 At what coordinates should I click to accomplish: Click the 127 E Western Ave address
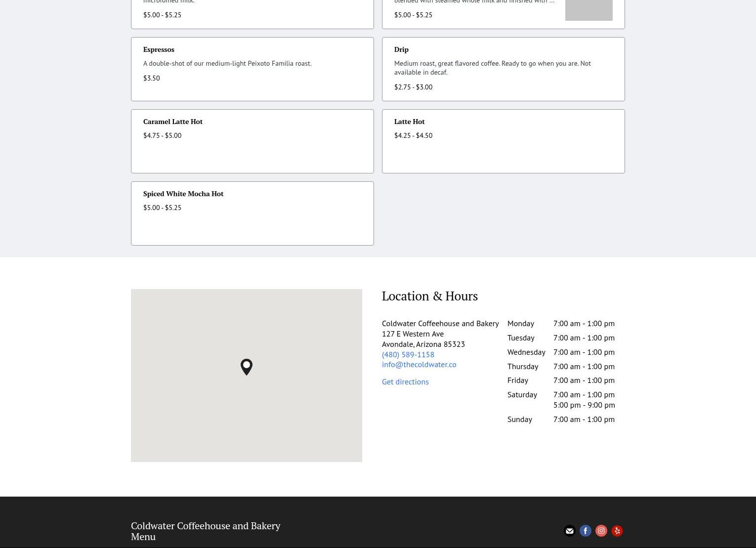(x=413, y=334)
